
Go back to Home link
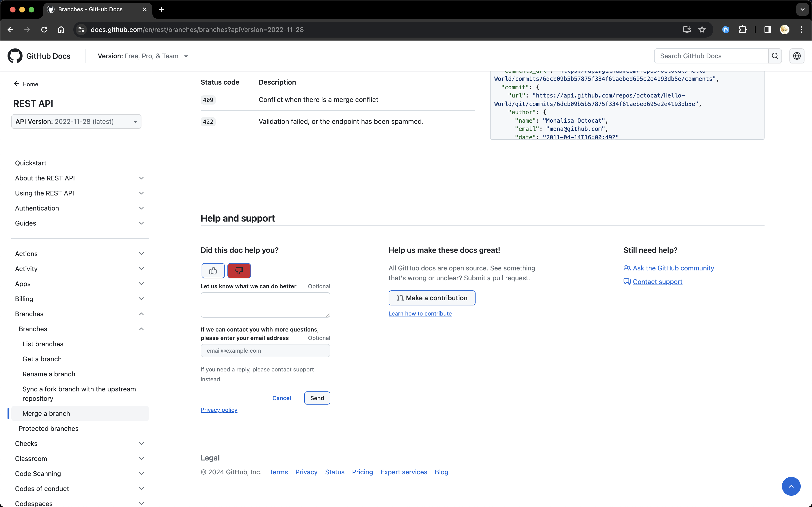click(x=26, y=84)
